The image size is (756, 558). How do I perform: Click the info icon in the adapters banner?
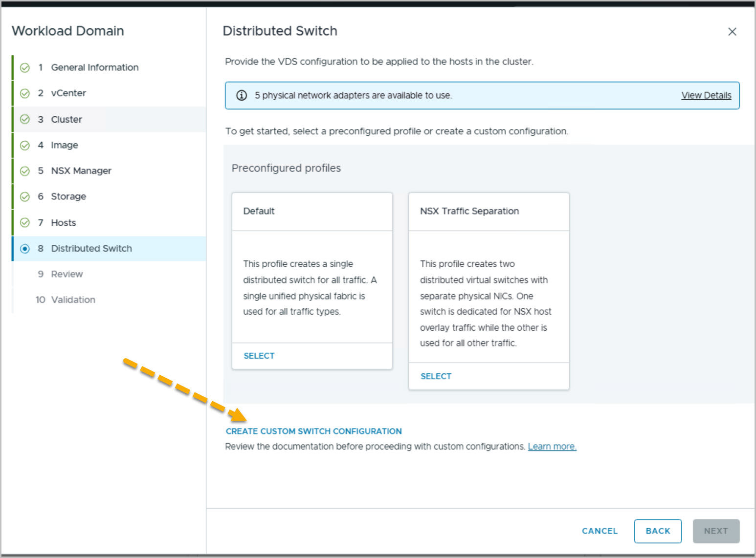coord(242,95)
